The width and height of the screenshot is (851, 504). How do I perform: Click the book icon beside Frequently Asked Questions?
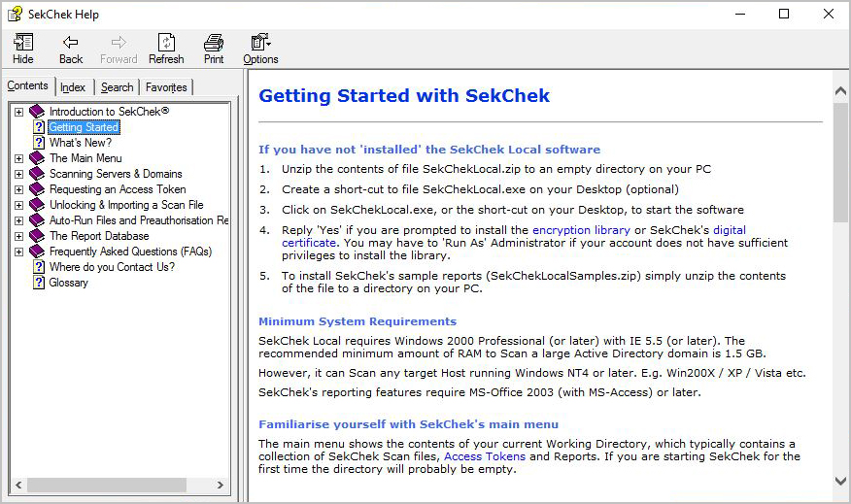click(37, 252)
